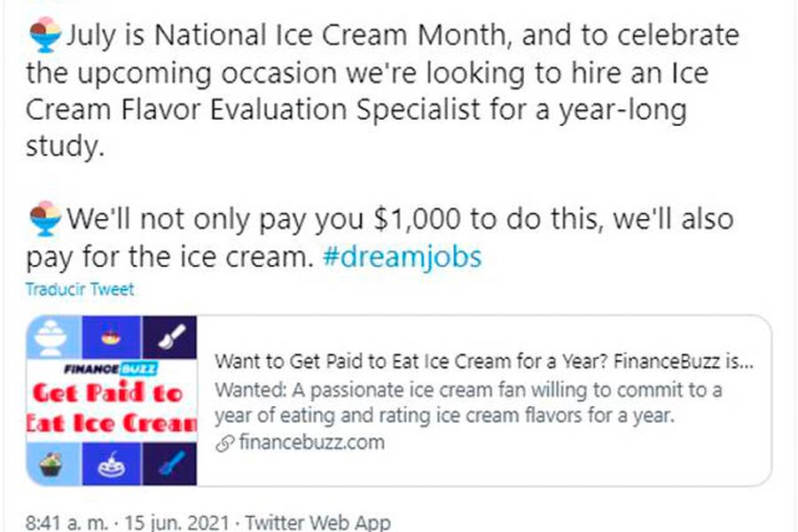Click the card description starting with Wanted
Image resolution: width=798 pixels, height=532 pixels.
468,403
